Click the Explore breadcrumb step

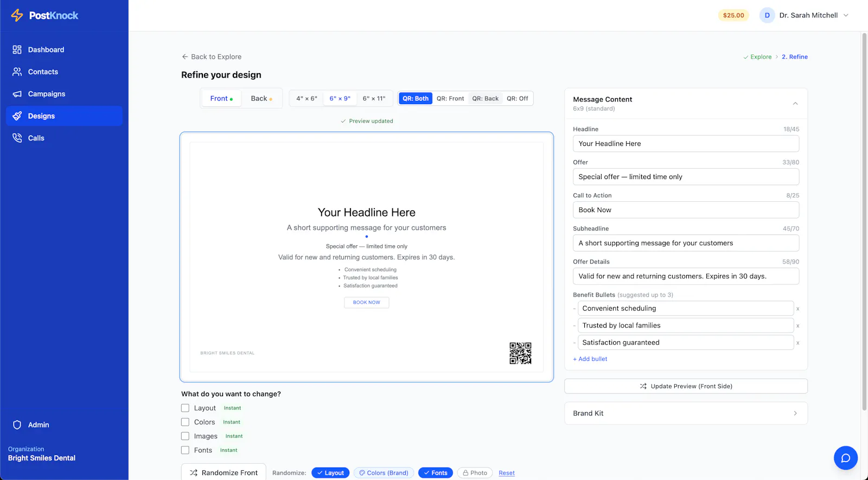[757, 57]
